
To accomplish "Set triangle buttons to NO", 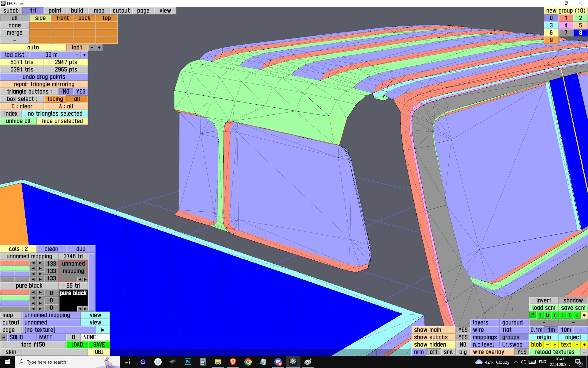I will 66,92.
